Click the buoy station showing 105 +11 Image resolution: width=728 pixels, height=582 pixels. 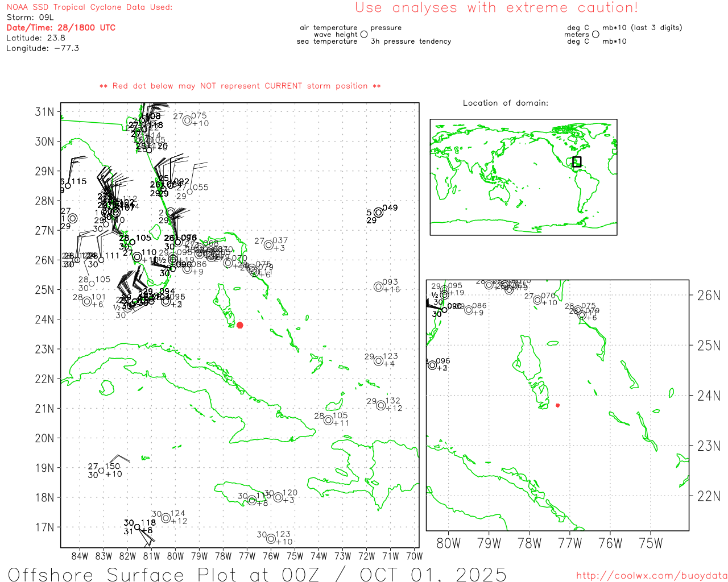point(328,420)
